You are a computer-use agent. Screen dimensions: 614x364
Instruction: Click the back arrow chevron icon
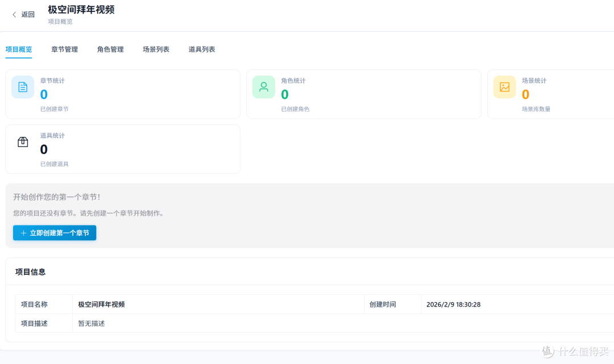(14, 14)
